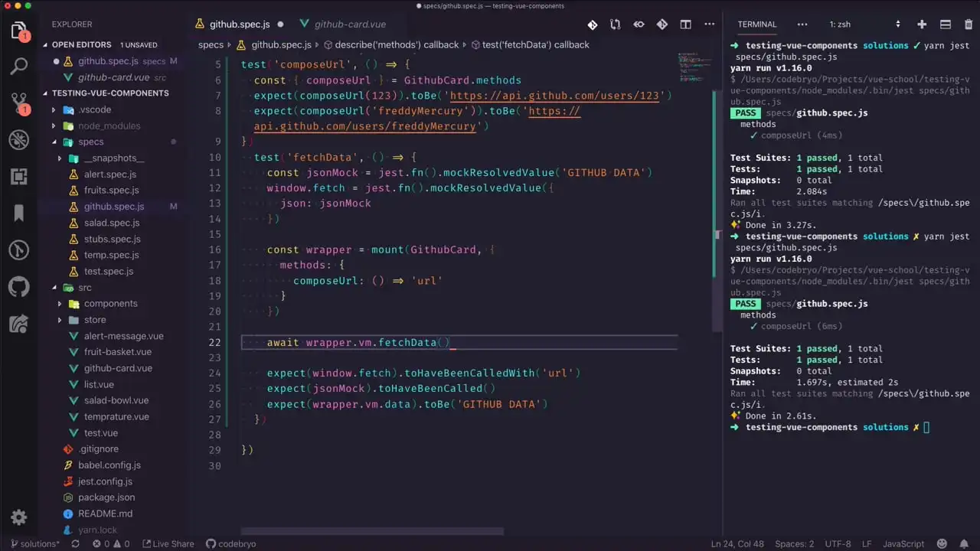
Task: Click the compare changes arrows icon
Action: pos(616,24)
